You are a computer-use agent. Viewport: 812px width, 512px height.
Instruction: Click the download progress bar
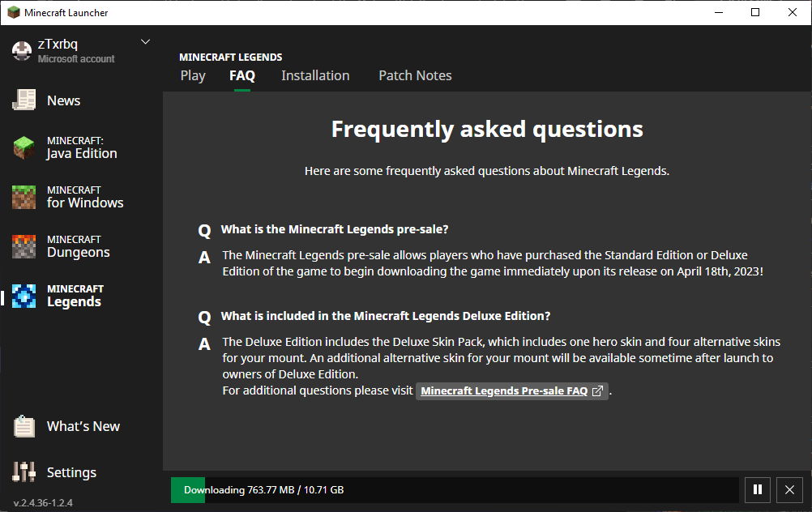(x=454, y=490)
